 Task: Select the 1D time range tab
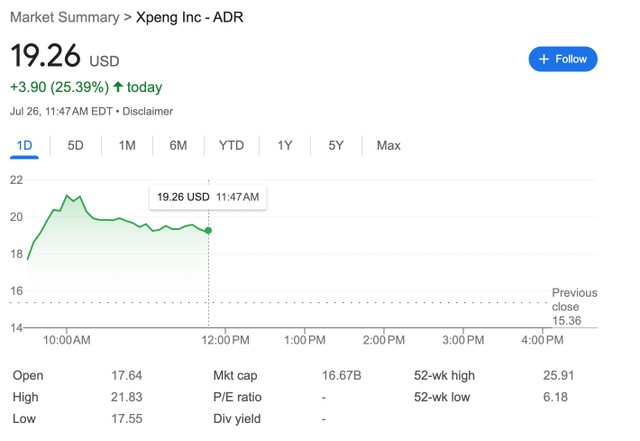click(24, 146)
